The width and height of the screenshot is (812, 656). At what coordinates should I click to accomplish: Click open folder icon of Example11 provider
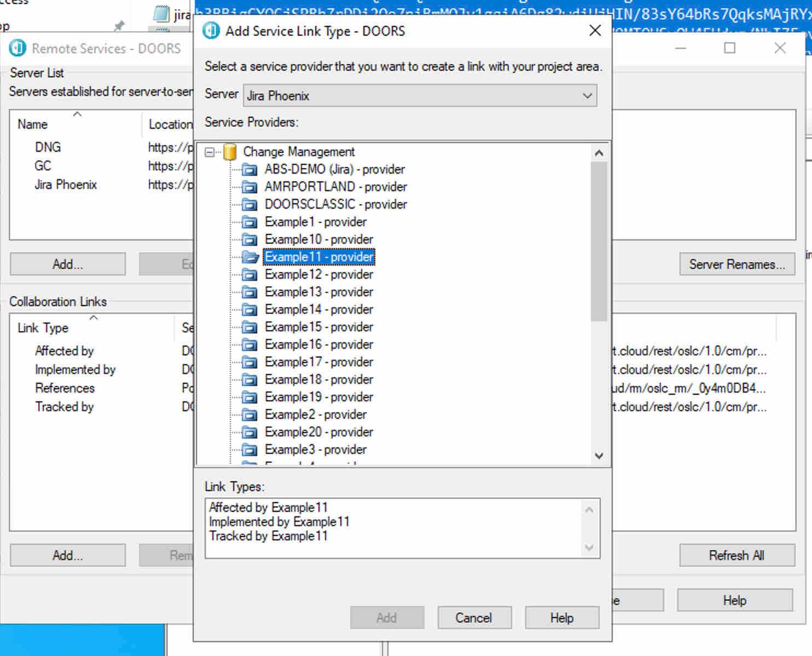(250, 257)
